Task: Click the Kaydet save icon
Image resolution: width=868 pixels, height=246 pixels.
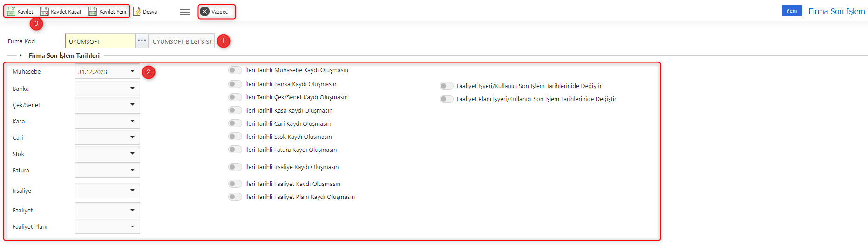Action: tap(11, 12)
